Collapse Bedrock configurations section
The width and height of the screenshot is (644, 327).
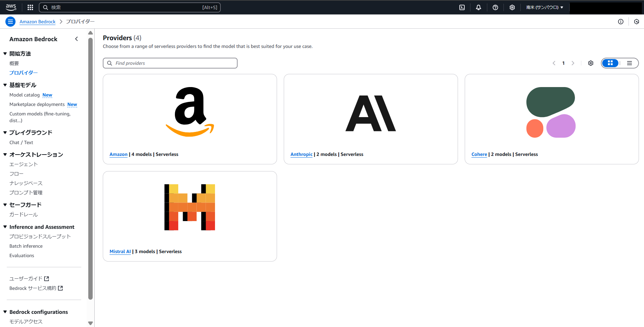[x=5, y=312]
